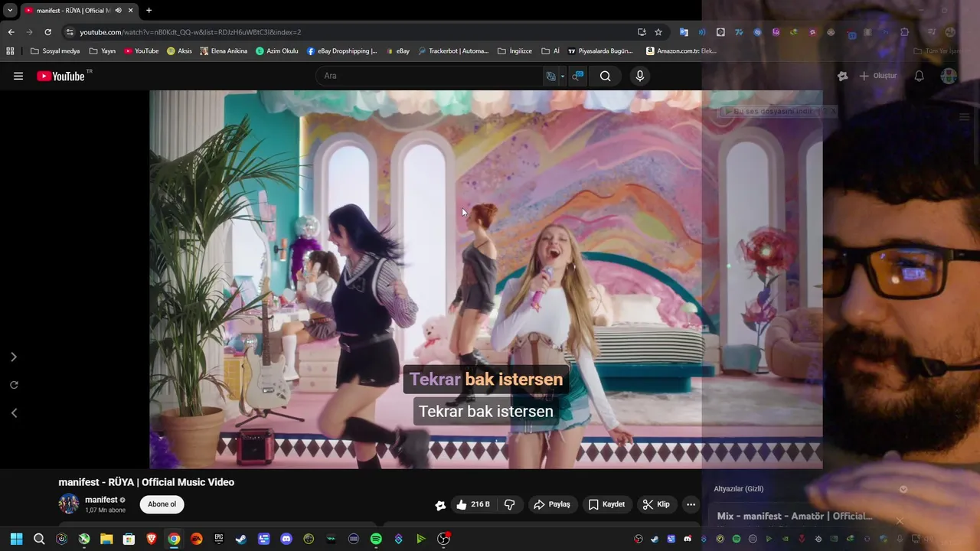The width and height of the screenshot is (980, 551).
Task: Open Chrome apps grid in bookmarks bar
Action: 10,51
